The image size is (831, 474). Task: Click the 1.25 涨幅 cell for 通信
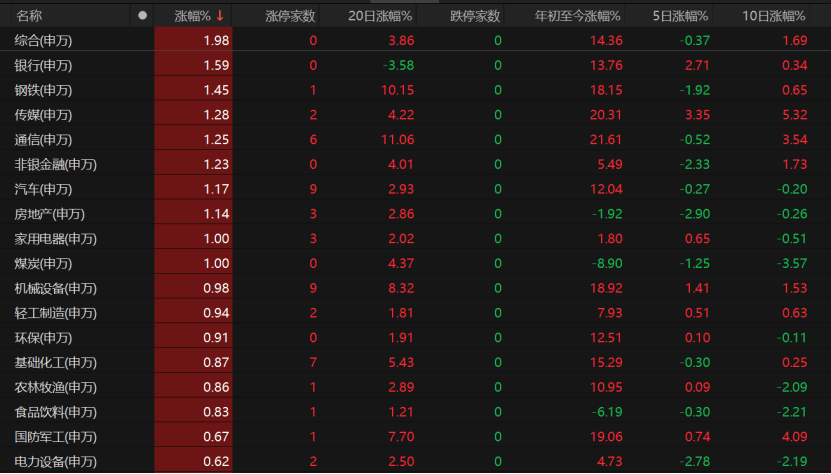[x=193, y=139]
